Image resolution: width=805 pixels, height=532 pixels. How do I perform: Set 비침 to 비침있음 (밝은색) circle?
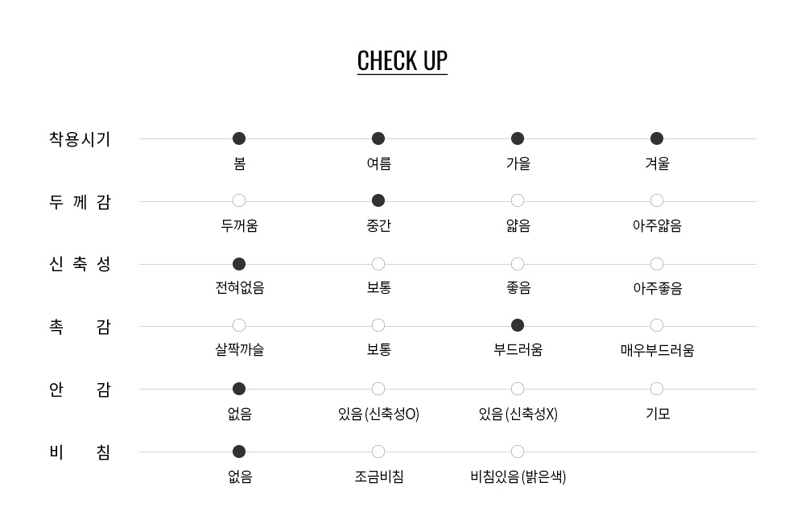pyautogui.click(x=518, y=452)
